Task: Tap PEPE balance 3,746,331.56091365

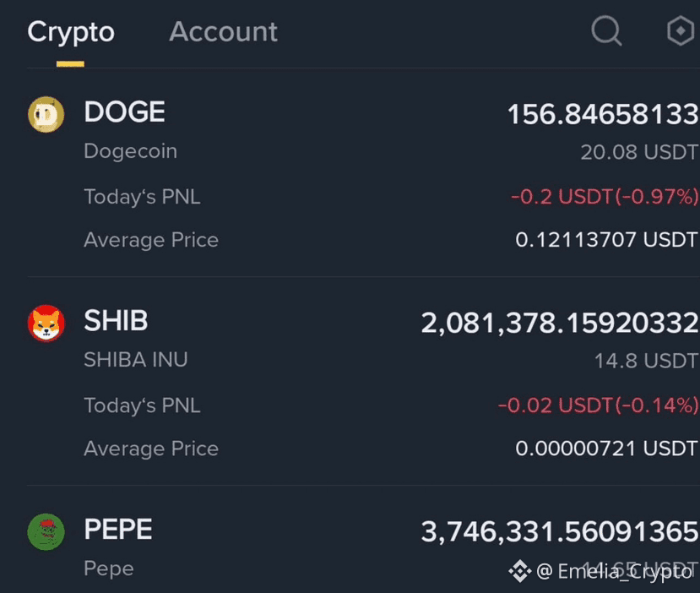Action: coord(560,532)
